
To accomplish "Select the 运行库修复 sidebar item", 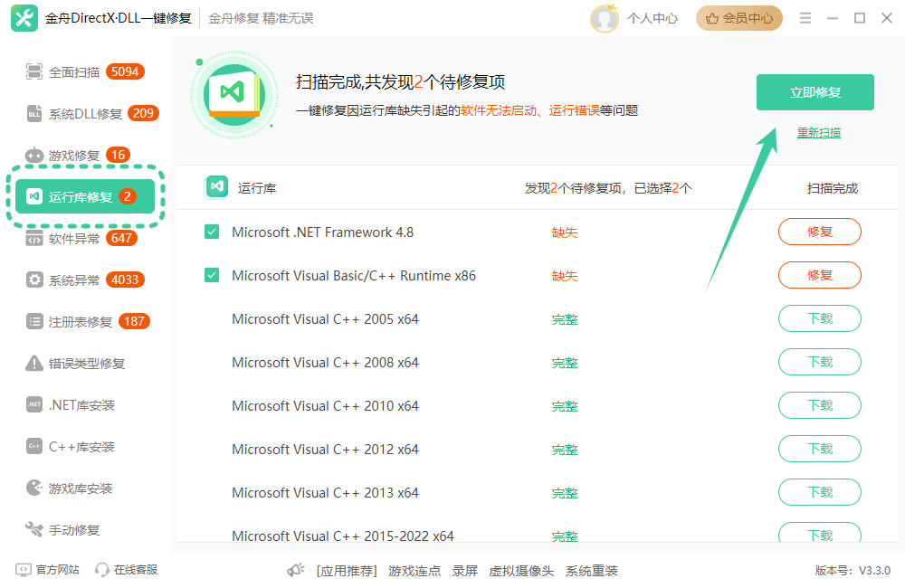I will (85, 196).
